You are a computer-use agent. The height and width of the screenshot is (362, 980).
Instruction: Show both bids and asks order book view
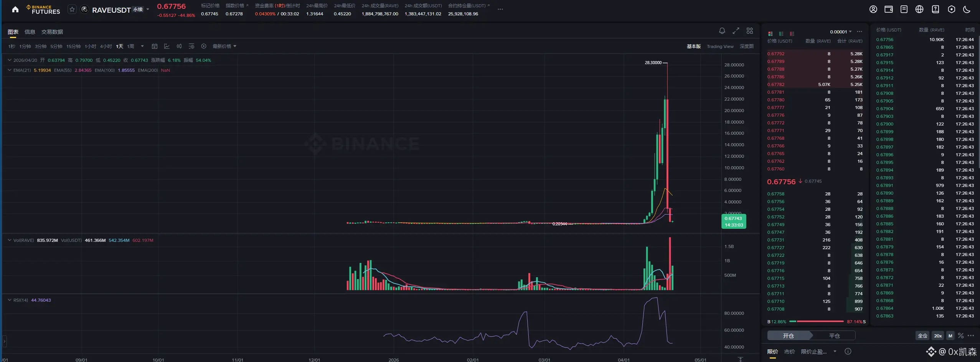(x=770, y=34)
